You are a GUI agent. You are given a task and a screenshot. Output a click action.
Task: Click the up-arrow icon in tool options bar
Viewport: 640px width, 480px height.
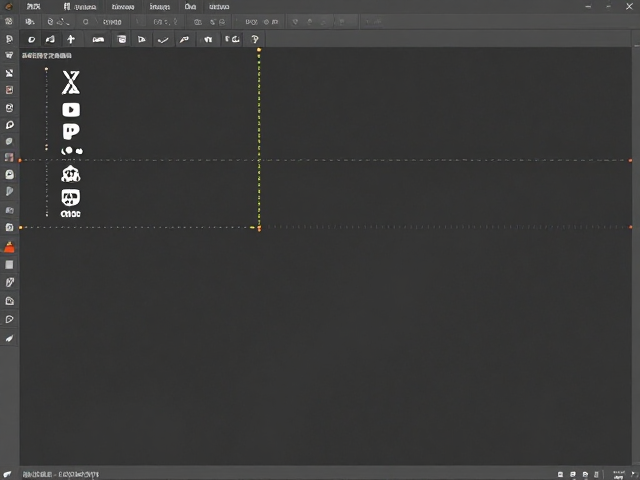(71, 39)
